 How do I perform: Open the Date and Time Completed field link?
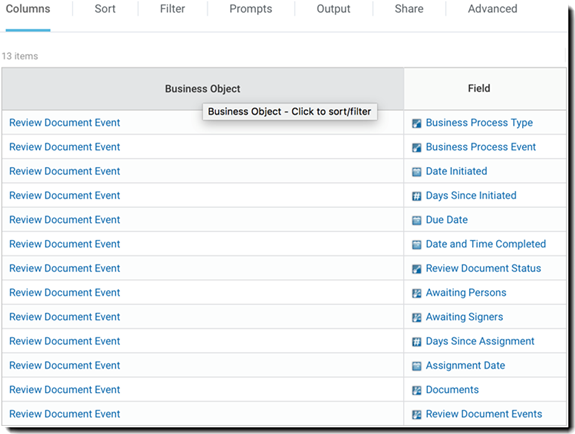click(x=486, y=244)
